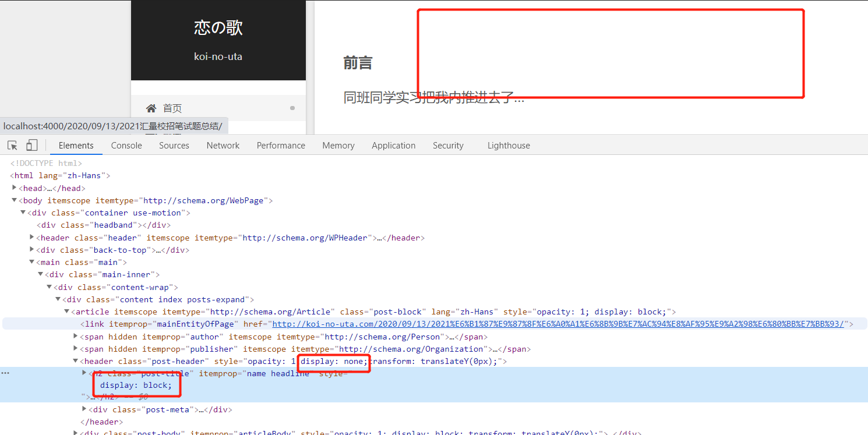868x435 pixels.
Task: Open the Sources tab
Action: 174,146
